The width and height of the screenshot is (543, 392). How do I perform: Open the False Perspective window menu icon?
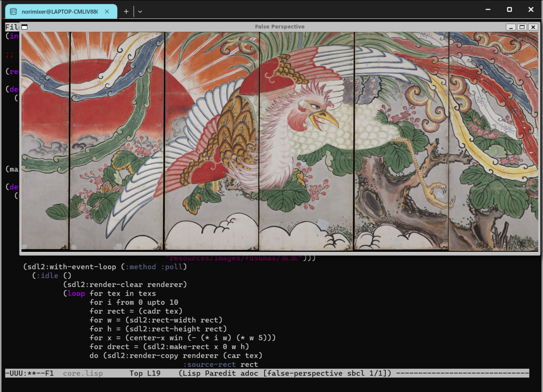24,27
